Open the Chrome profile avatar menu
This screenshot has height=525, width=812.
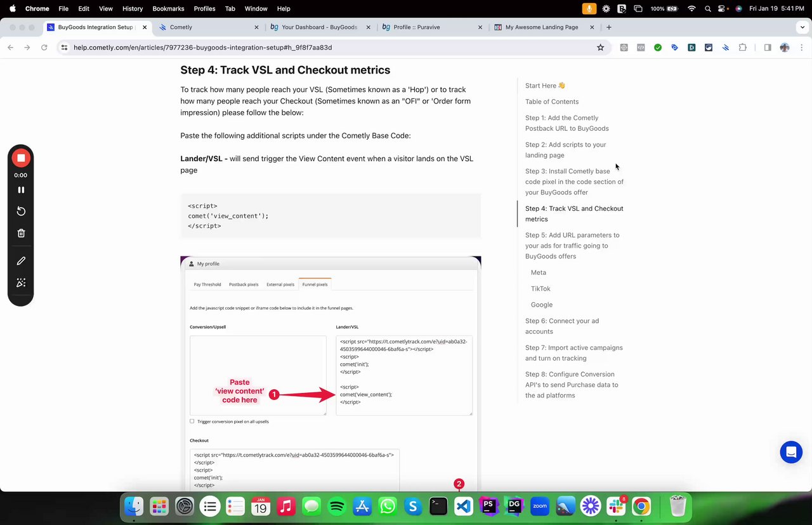click(x=785, y=48)
